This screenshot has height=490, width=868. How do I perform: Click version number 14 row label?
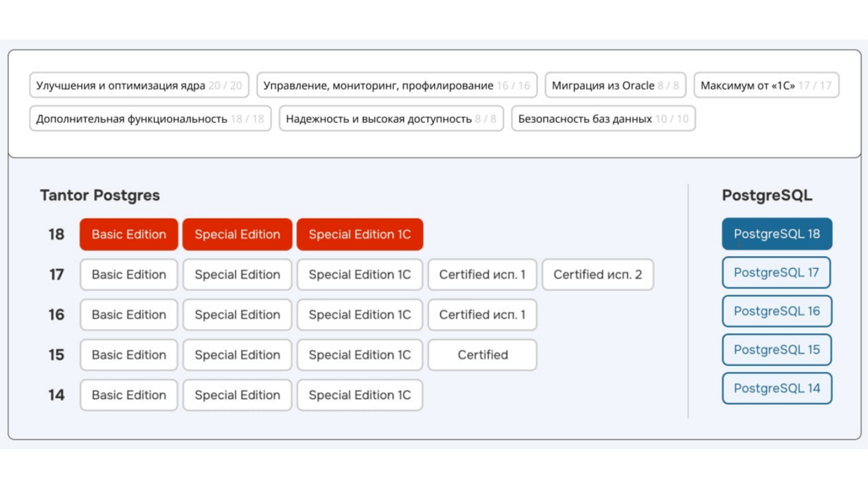(x=56, y=395)
